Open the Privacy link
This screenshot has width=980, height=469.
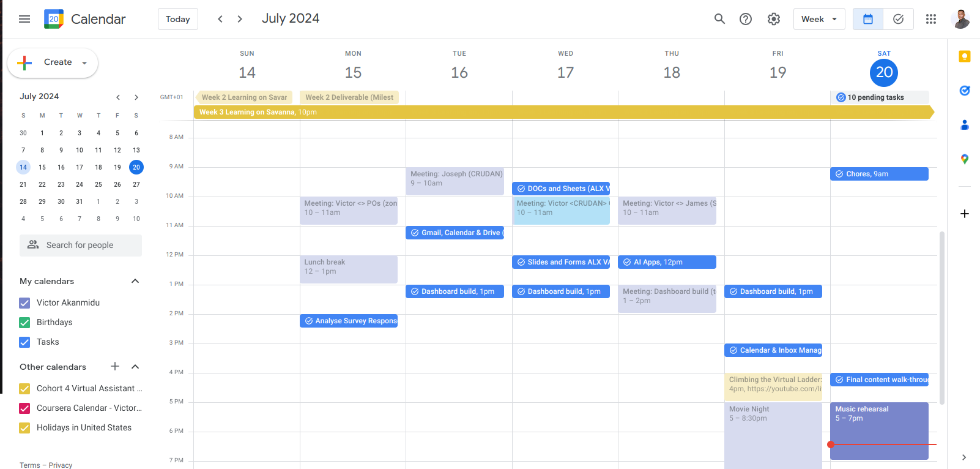(60, 465)
